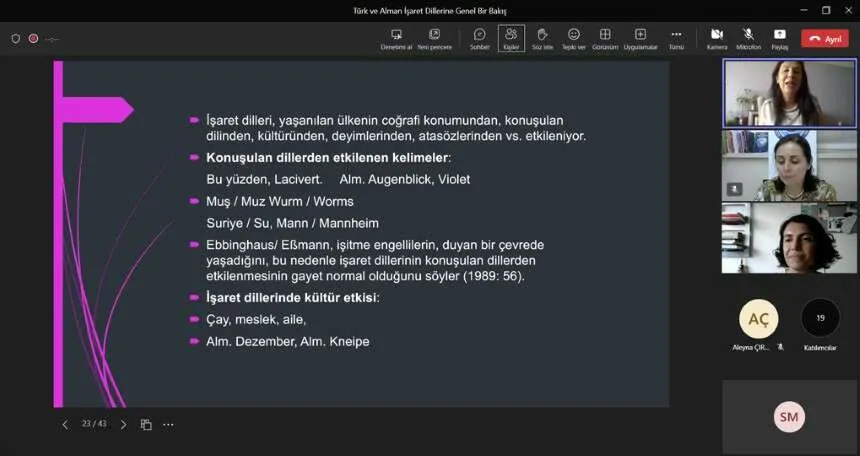Viewport: 860px width, 456px height.
Task: Go back to the previous slide
Action: [65, 424]
